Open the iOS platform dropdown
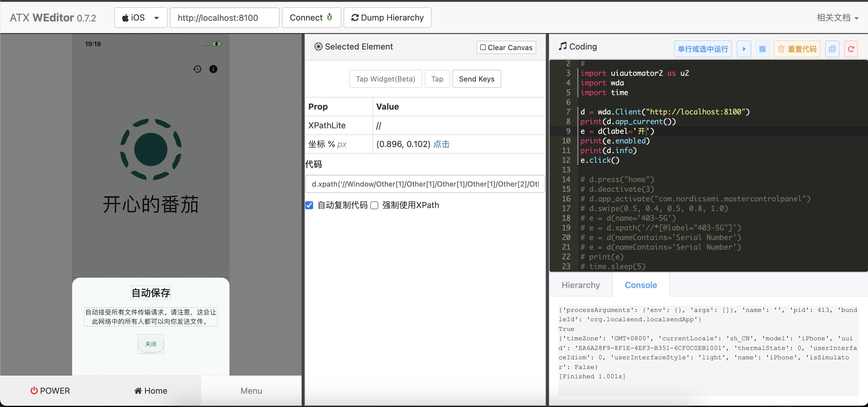868x407 pixels. pyautogui.click(x=141, y=18)
